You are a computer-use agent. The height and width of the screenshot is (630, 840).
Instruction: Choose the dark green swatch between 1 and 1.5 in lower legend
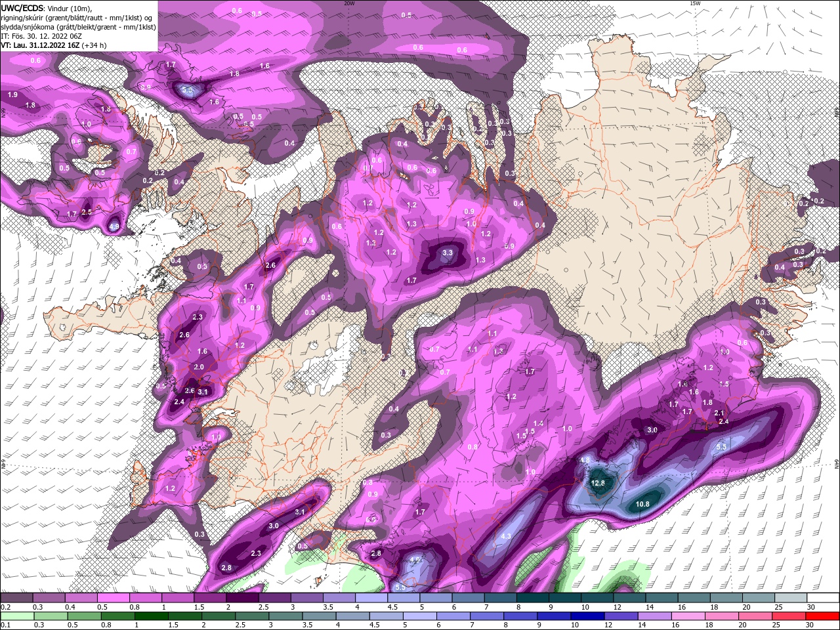click(x=152, y=616)
